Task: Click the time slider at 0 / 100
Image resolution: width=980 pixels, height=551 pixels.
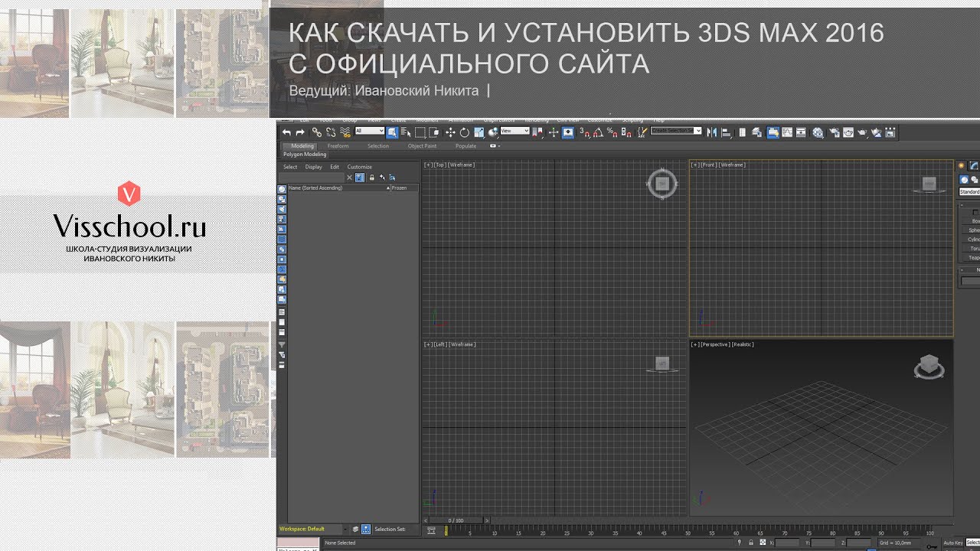Action: pyautogui.click(x=456, y=520)
